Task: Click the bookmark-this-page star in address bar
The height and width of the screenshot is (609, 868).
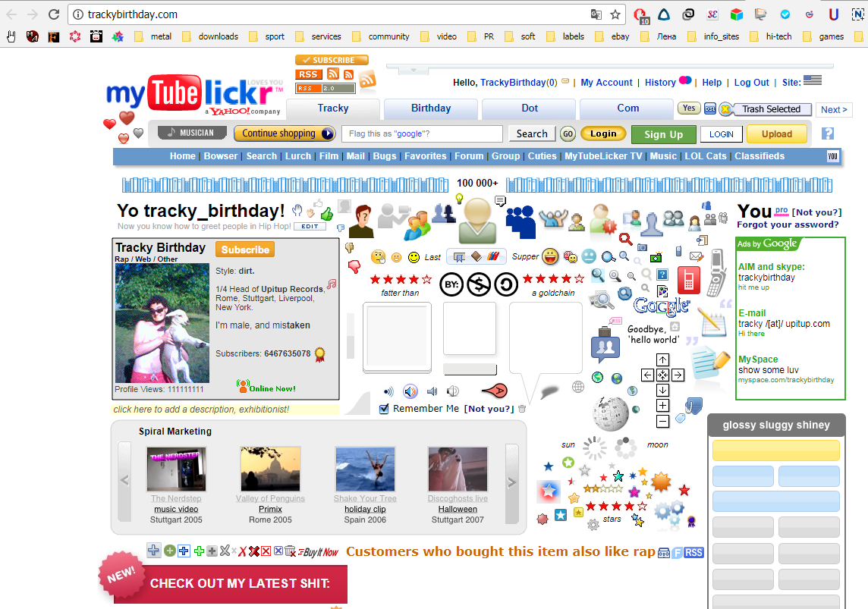Action: [615, 14]
